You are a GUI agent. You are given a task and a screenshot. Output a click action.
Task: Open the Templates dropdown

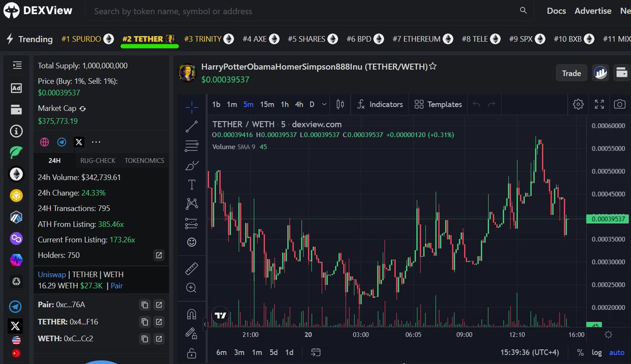pyautogui.click(x=438, y=104)
